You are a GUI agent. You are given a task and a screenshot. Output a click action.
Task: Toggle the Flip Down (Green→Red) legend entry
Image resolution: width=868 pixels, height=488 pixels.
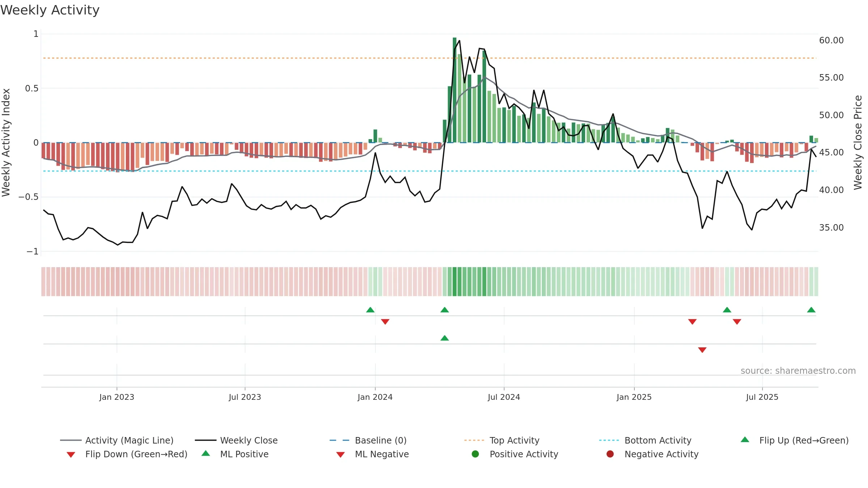click(127, 454)
